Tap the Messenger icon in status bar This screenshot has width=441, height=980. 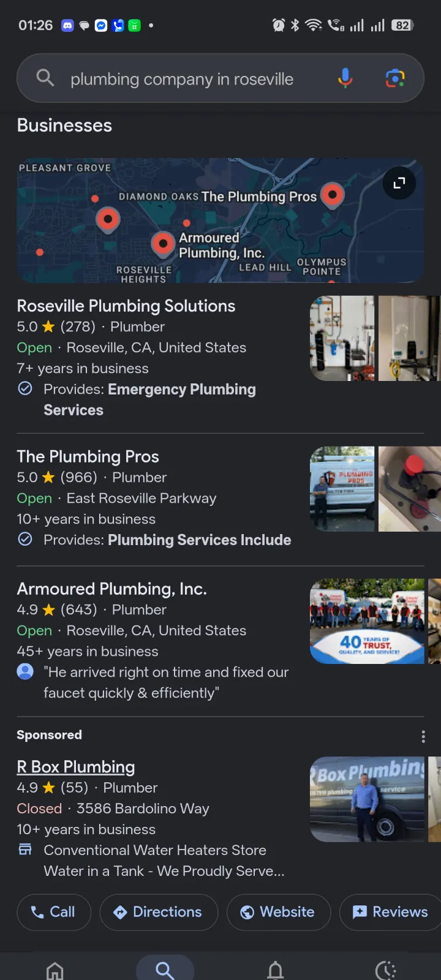coord(101,25)
